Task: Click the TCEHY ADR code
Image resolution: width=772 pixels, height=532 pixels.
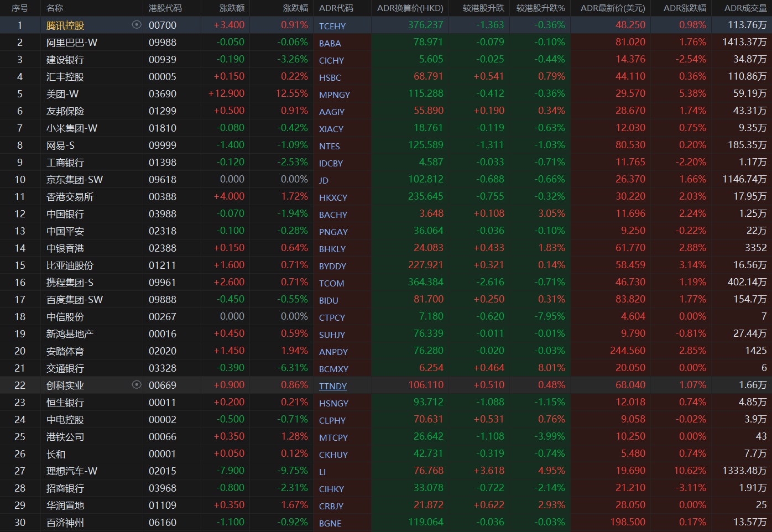Action: pos(332,26)
